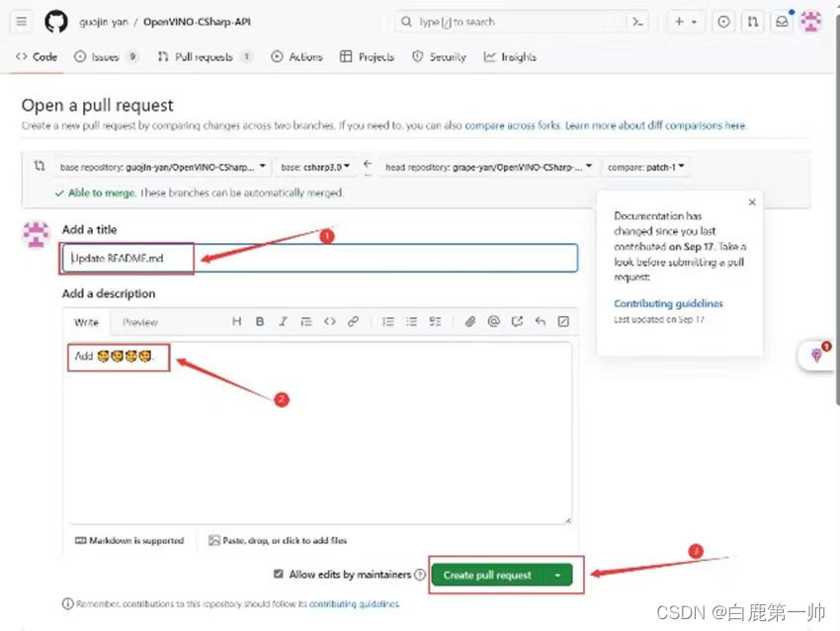840x631 pixels.
Task: Open the Projects tab
Action: pyautogui.click(x=368, y=56)
